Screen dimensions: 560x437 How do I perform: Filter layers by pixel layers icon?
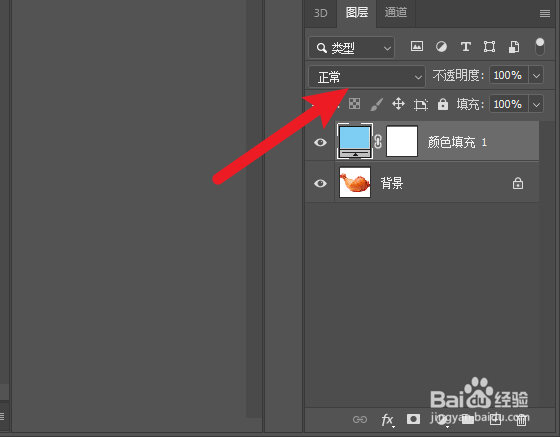[x=417, y=46]
